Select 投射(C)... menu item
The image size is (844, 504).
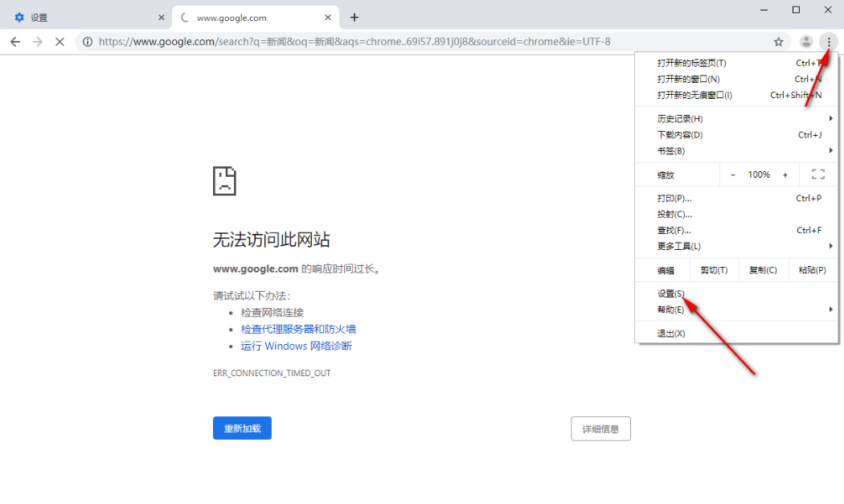click(736, 215)
